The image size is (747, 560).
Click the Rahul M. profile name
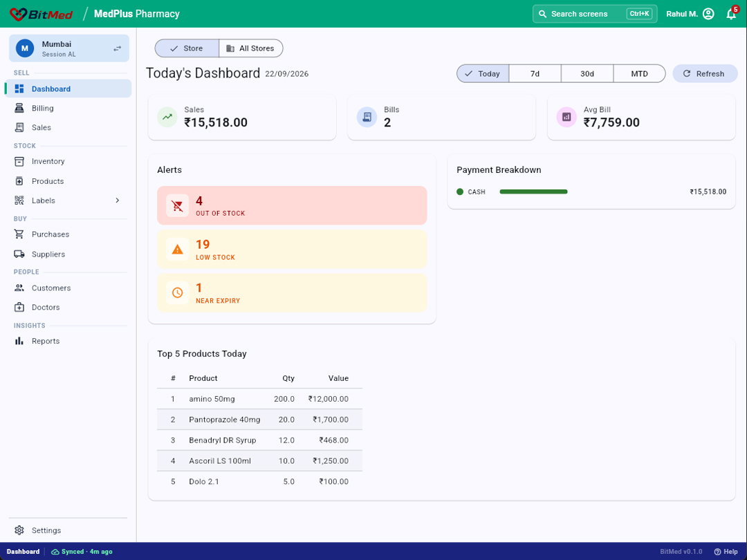click(682, 14)
